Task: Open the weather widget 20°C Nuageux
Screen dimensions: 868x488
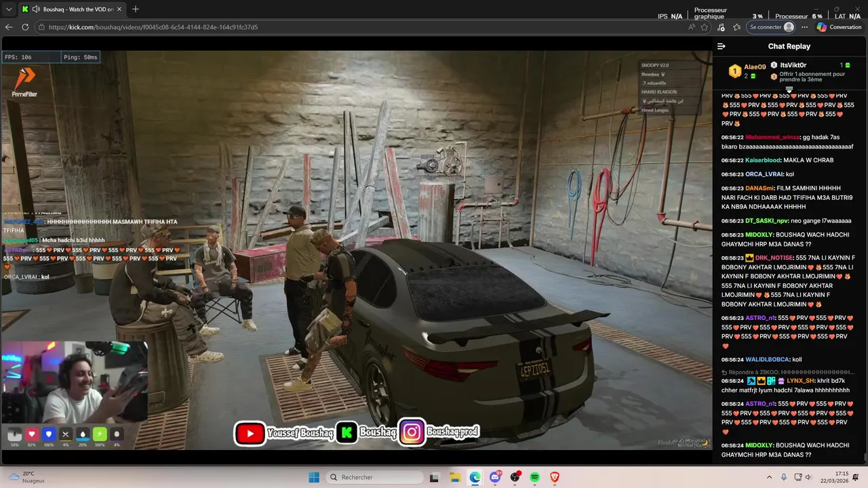Action: (x=26, y=477)
